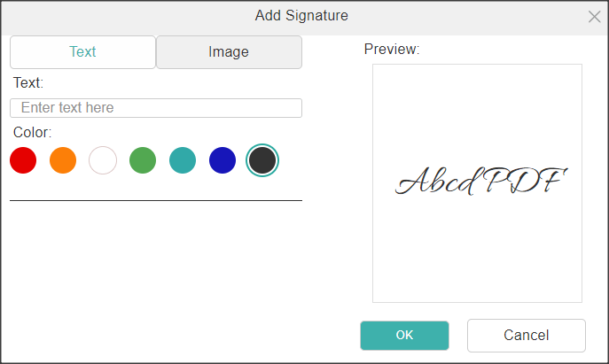Click the horizontal line below the swatches
The image size is (609, 364).
click(x=156, y=200)
